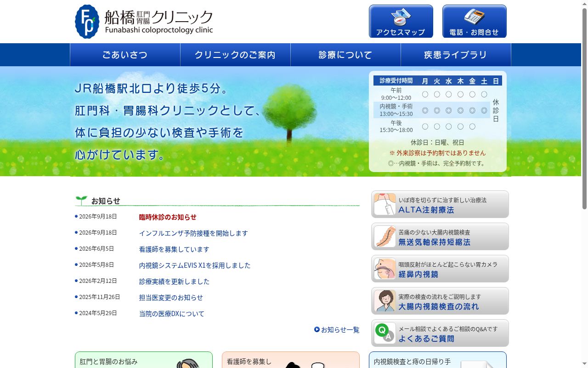Viewport: 588px width, 368px height.
Task: Open the 臨時休診のお知らせ news link
Action: tap(168, 217)
